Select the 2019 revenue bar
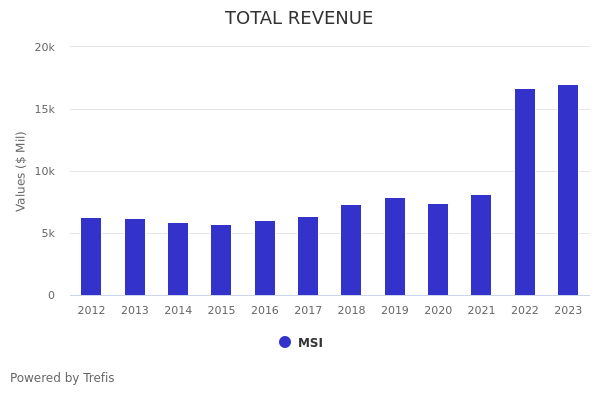The image size is (600, 400). (x=395, y=247)
